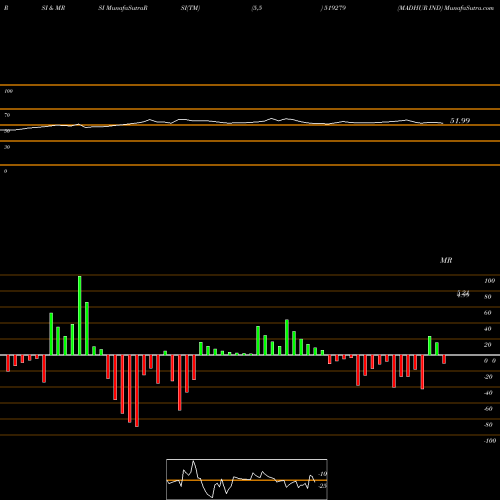Click the last red bar of MR histogram
Viewport: 500px width, 500px height.
pyautogui.click(x=444, y=359)
